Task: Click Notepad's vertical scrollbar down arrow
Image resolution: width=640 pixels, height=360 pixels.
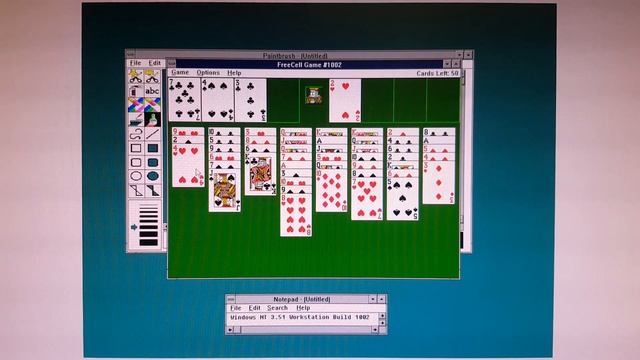Action: click(382, 323)
